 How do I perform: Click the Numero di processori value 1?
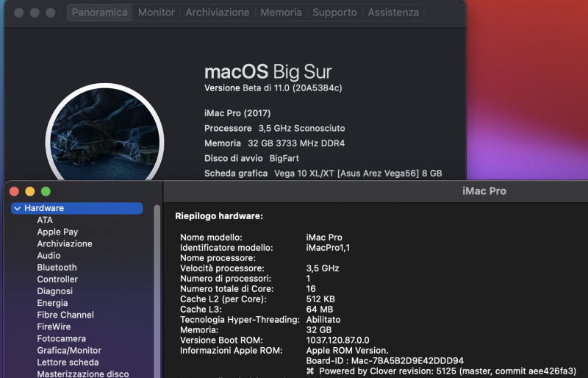point(308,279)
